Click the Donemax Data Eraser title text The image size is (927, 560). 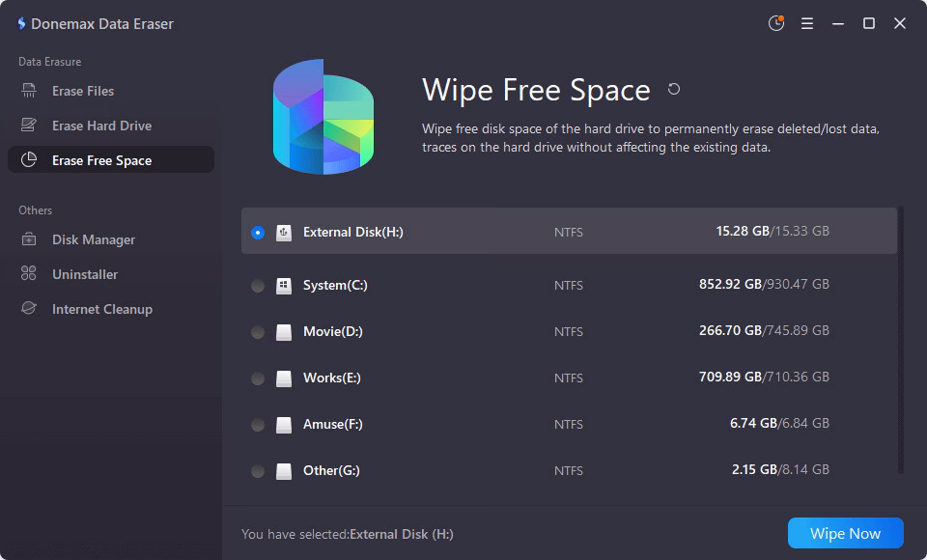coord(102,23)
